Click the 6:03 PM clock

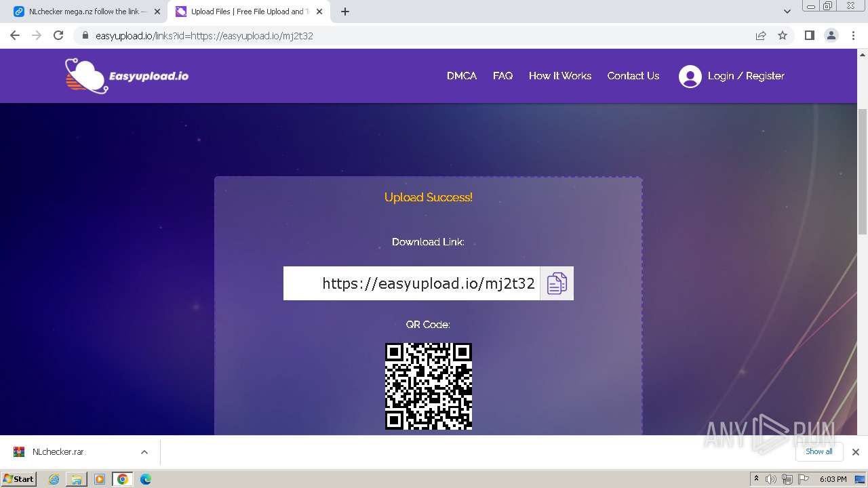(x=833, y=479)
